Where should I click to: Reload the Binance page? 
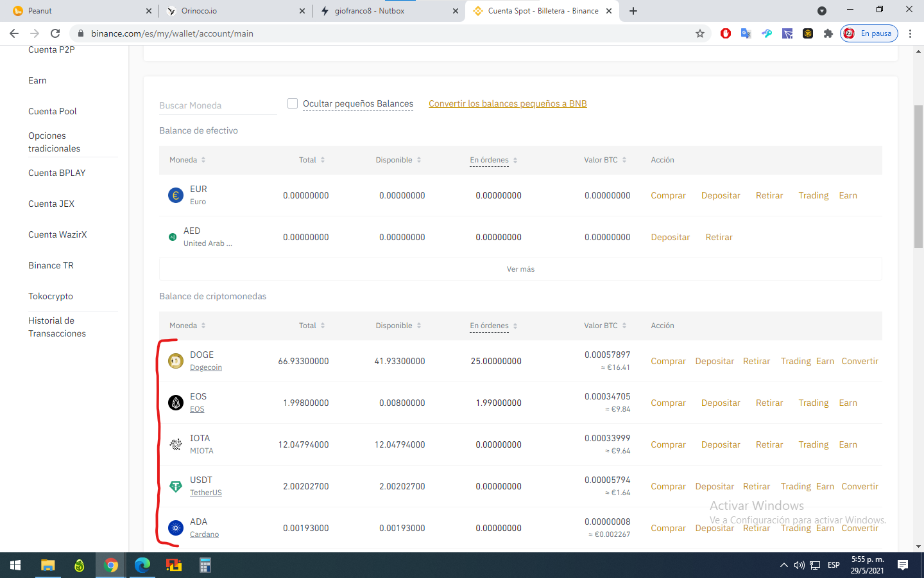(x=55, y=33)
